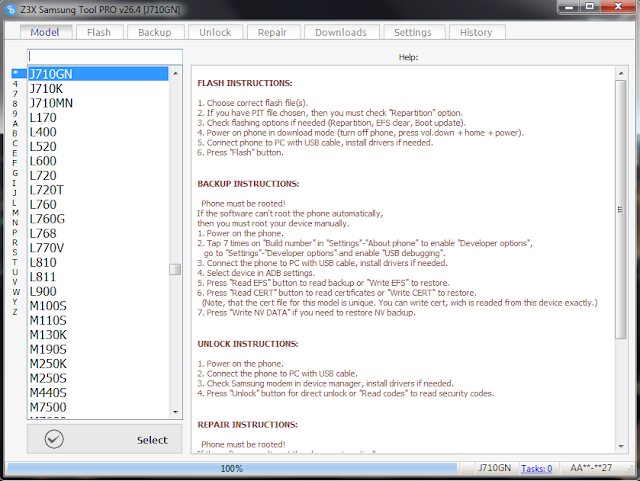Select model L810 in list
Viewport: 640px width, 481px height.
(98, 263)
